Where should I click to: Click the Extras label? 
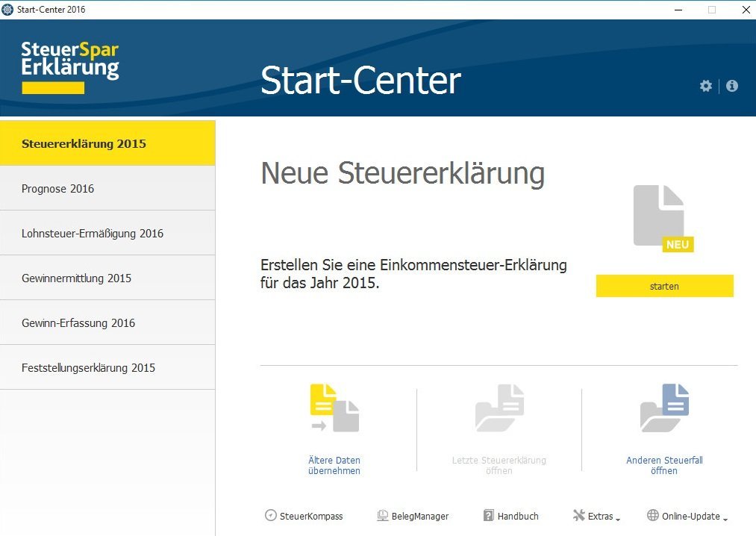coord(600,517)
